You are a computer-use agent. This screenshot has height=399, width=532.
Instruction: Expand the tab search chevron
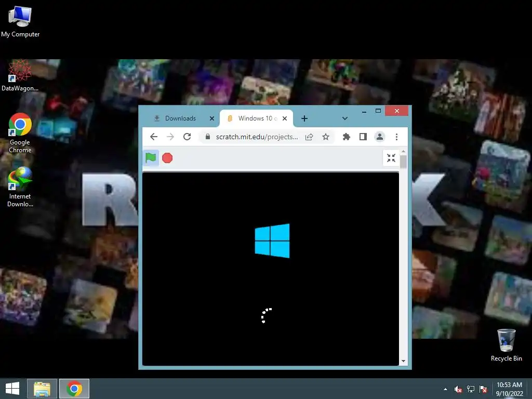[x=345, y=118]
